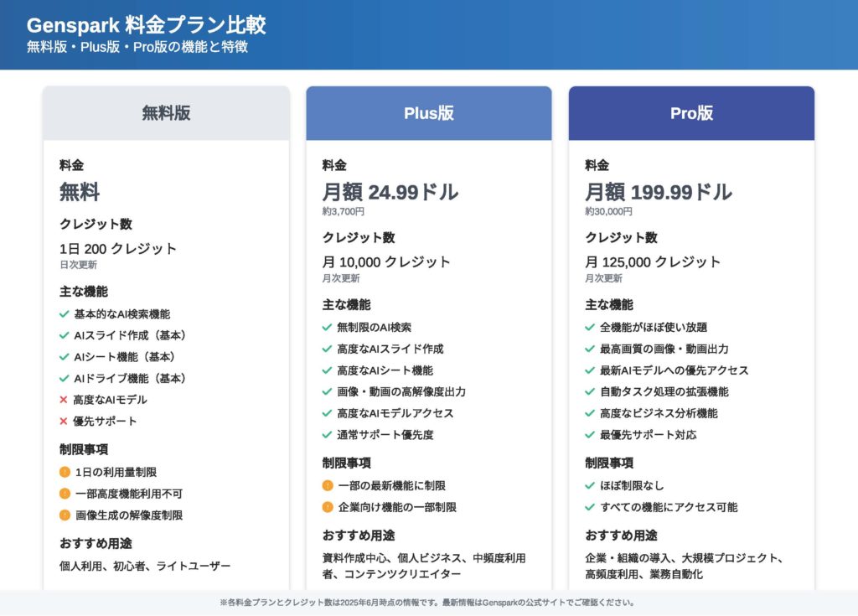
Task: Click orange warning icon beside 1日の利用量制限
Action: (x=65, y=472)
